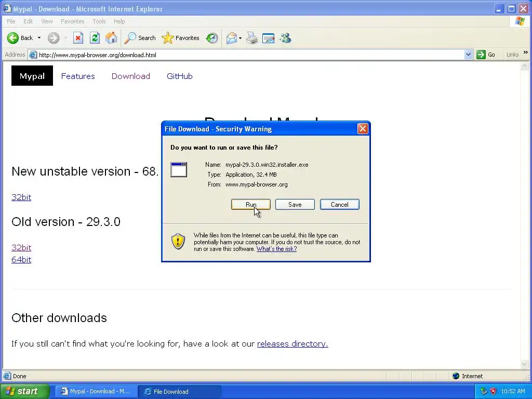Click Cancel in the File Download dialog
This screenshot has width=532, height=399.
340,205
